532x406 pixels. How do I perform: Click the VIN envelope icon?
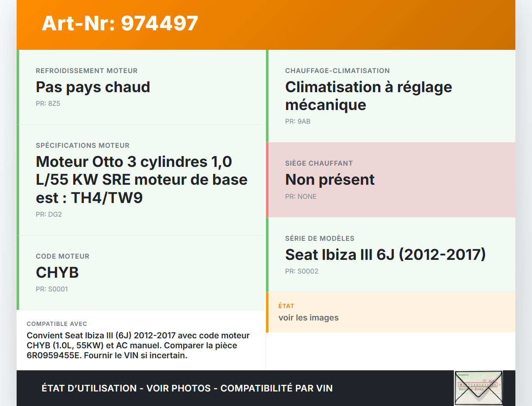click(x=478, y=387)
